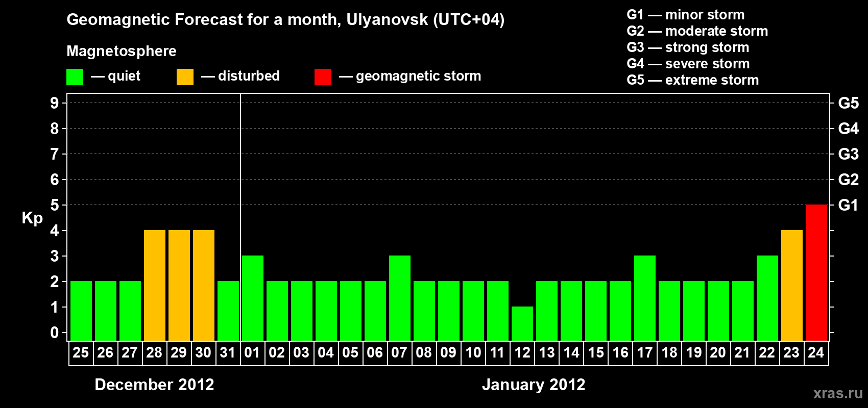868x408 pixels.
Task: Click the orange bar for December 30
Action: 203,285
